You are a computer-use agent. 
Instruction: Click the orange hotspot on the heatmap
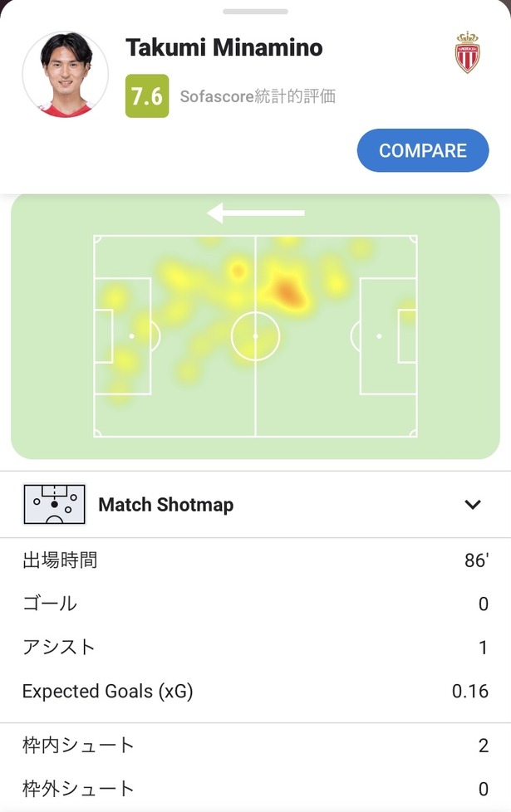tap(288, 291)
